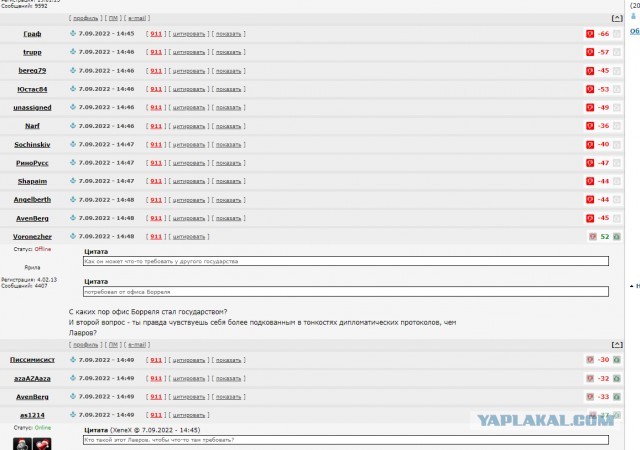
Task: Click faded minus icon beside Voronezher's 52 rating
Action: coord(593,236)
